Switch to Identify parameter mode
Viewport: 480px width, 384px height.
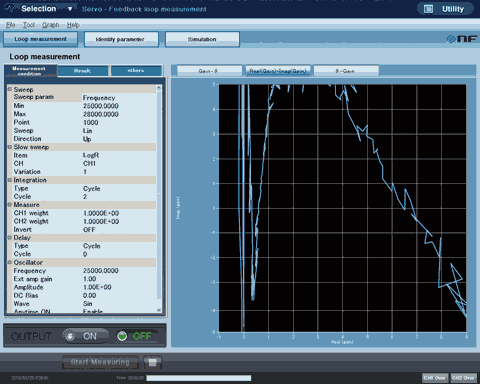(121, 39)
